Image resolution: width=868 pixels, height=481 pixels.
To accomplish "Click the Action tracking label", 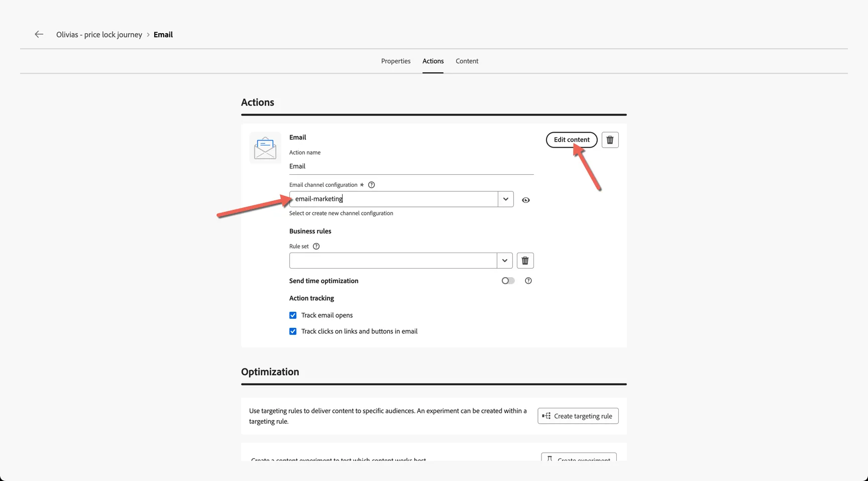I will coord(311,298).
